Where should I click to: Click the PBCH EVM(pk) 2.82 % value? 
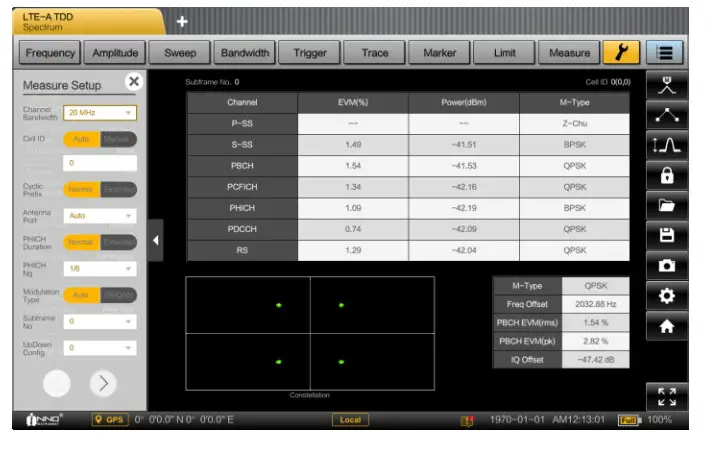pos(596,341)
